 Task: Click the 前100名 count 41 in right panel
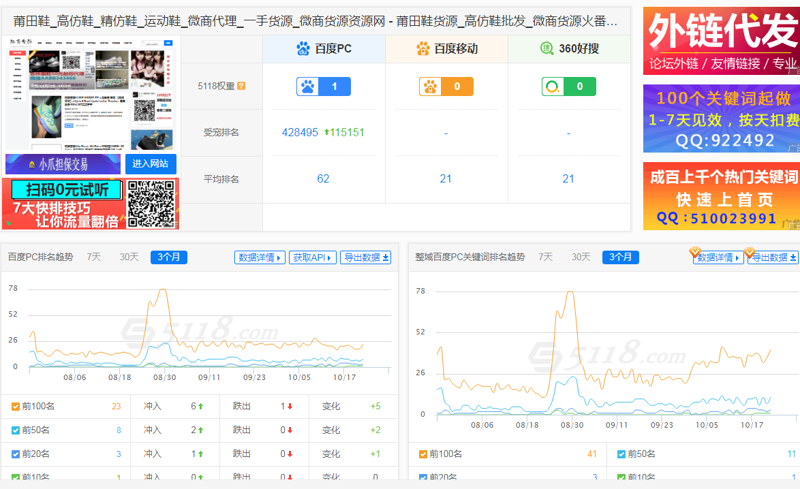592,454
